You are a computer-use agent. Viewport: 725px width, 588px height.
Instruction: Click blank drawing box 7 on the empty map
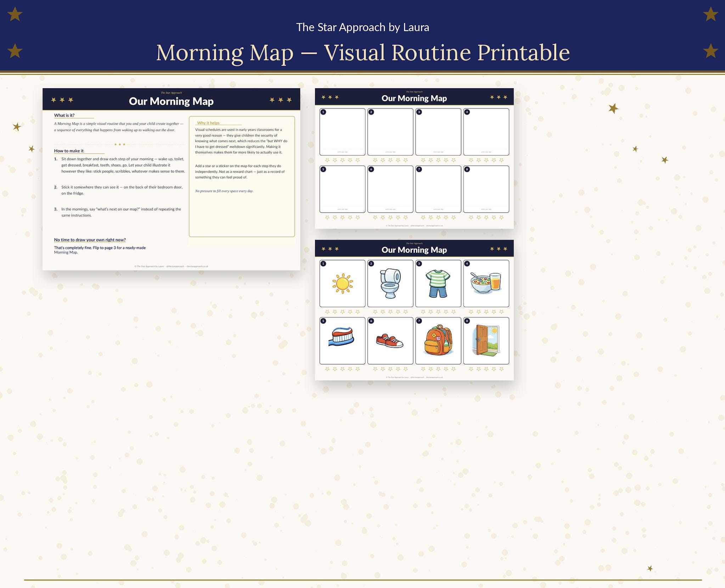click(x=438, y=189)
